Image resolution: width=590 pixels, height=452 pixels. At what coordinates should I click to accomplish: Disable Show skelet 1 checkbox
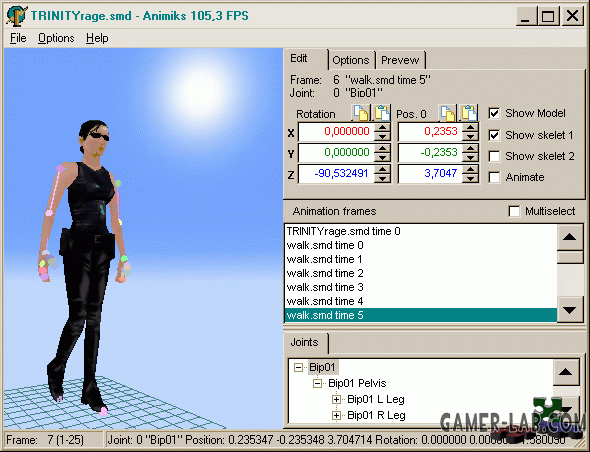pyautogui.click(x=494, y=135)
